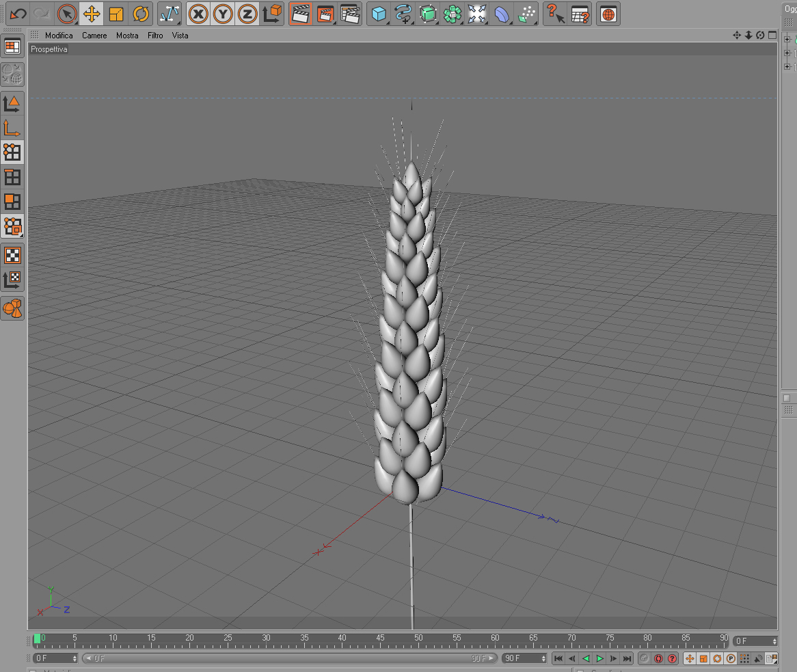Render the active view clapperboard icon
Image resolution: width=797 pixels, height=672 pixels.
pos(300,14)
